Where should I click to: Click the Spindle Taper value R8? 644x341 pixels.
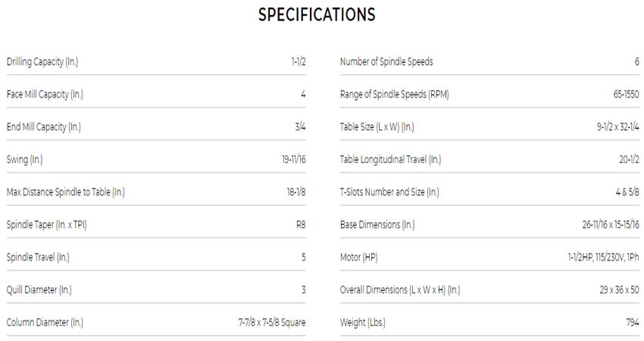pos(301,225)
